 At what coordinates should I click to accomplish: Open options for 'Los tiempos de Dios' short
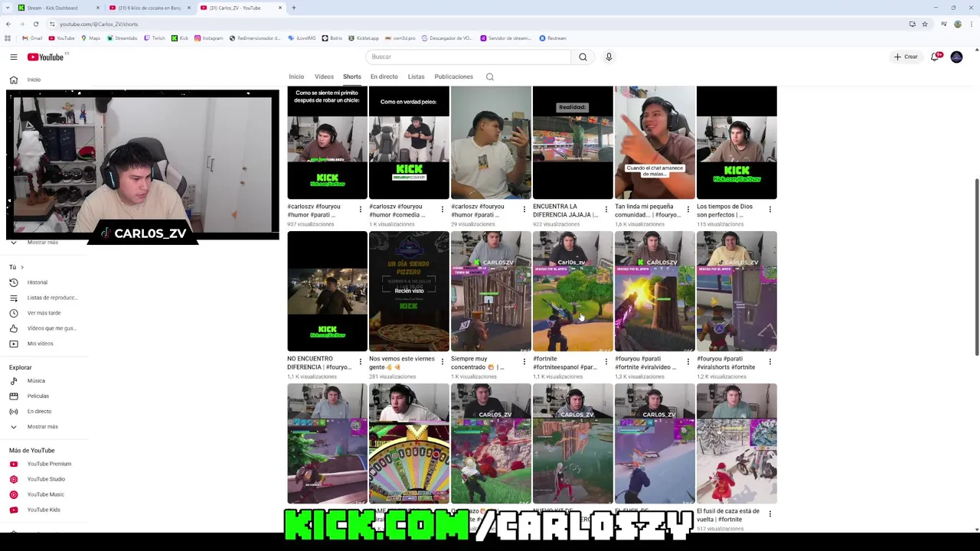coord(769,209)
